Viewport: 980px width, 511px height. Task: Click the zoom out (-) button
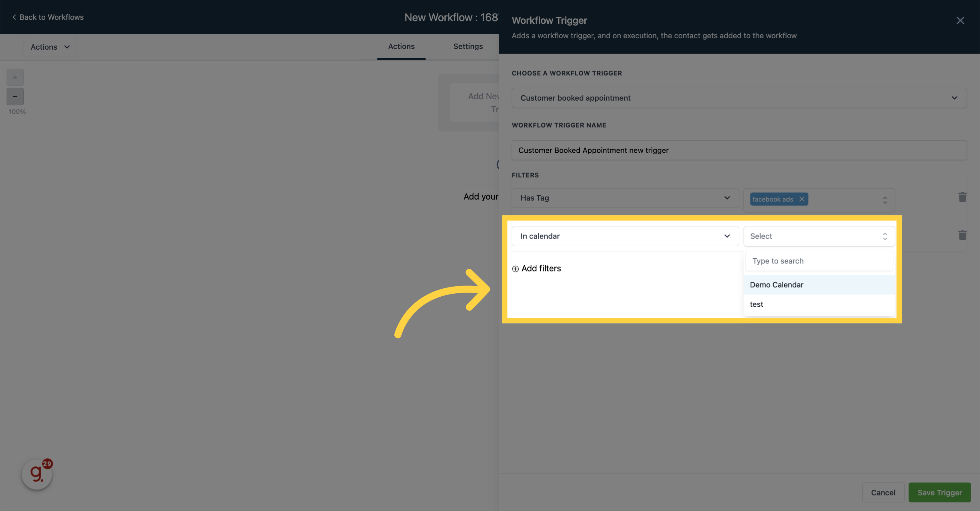point(15,97)
